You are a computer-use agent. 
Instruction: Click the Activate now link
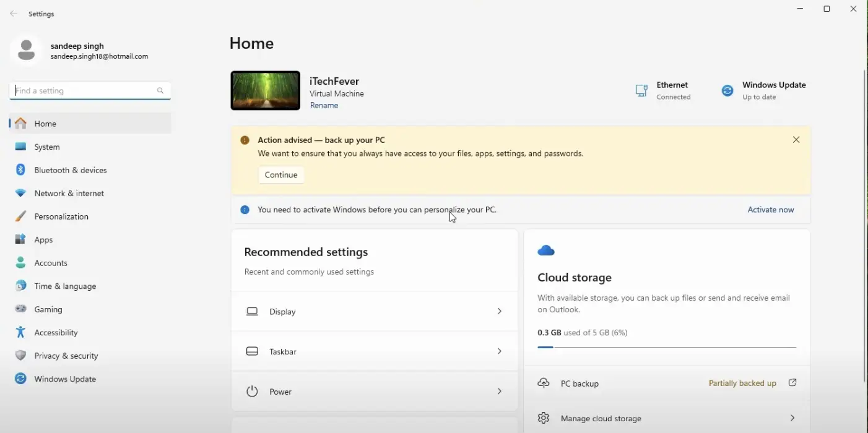tap(771, 210)
